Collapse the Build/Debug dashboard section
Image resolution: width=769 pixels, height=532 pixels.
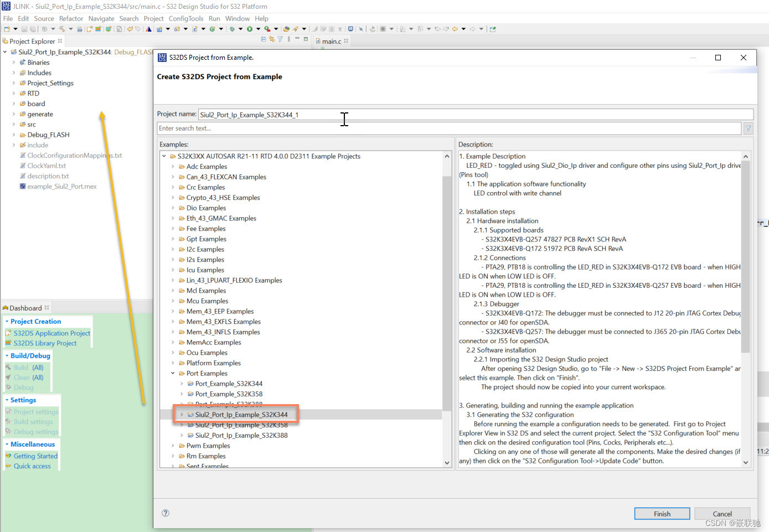[7, 356]
